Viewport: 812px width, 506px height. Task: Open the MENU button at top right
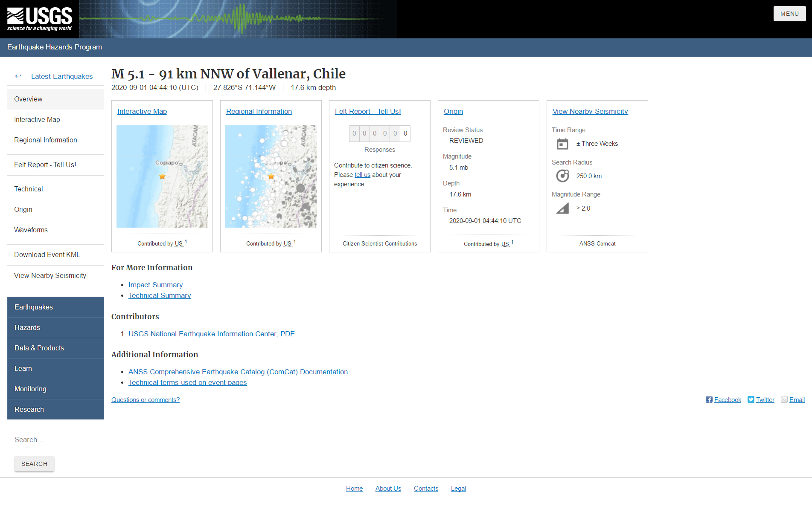pyautogui.click(x=789, y=13)
